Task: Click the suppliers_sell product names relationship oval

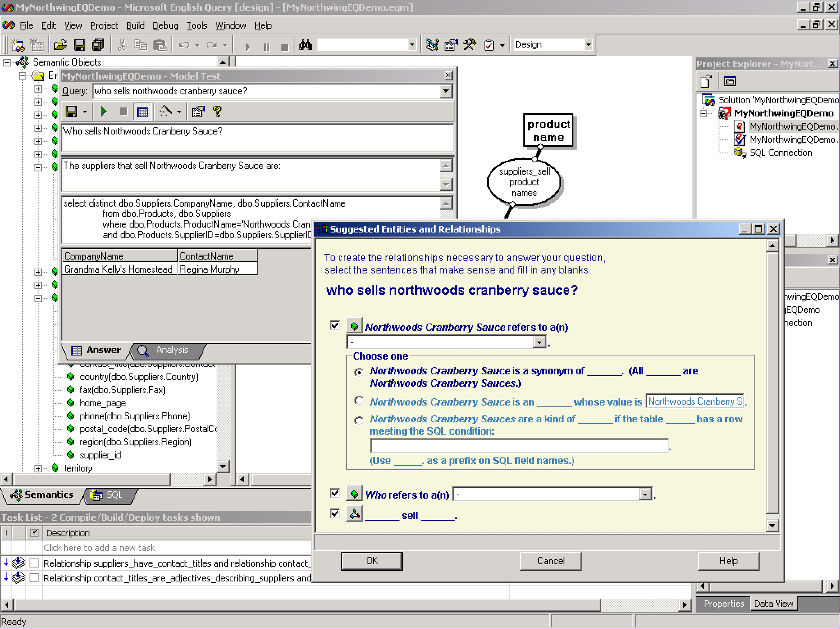Action: pos(524,182)
